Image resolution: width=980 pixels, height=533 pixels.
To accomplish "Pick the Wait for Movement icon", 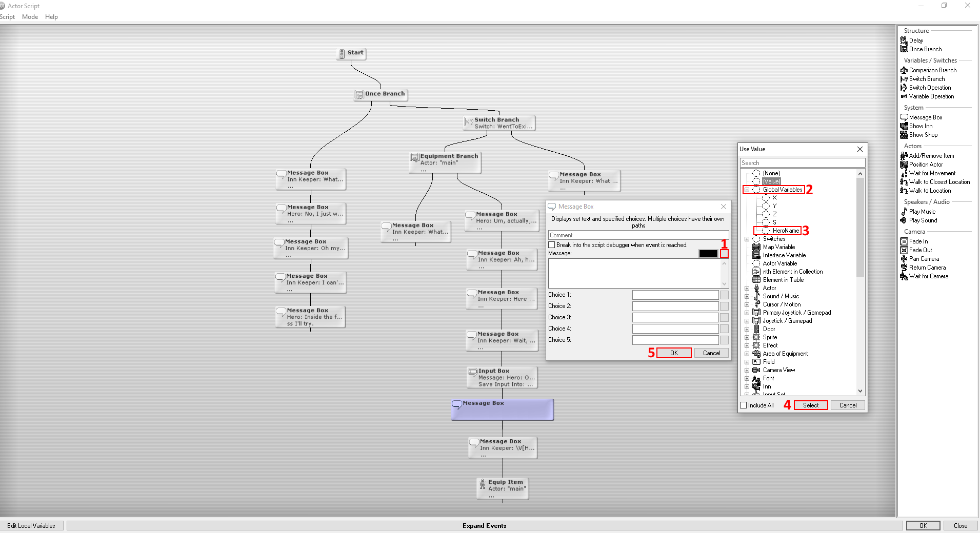I will 904,173.
